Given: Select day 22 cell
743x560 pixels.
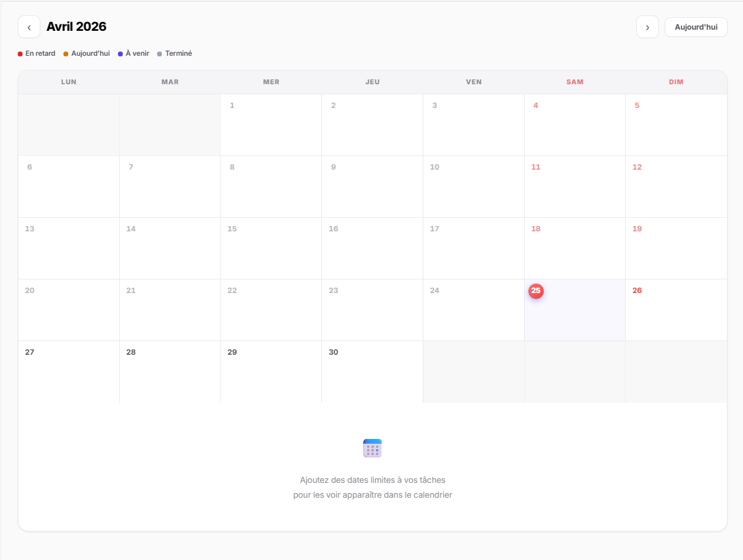Looking at the screenshot, I should coord(271,310).
